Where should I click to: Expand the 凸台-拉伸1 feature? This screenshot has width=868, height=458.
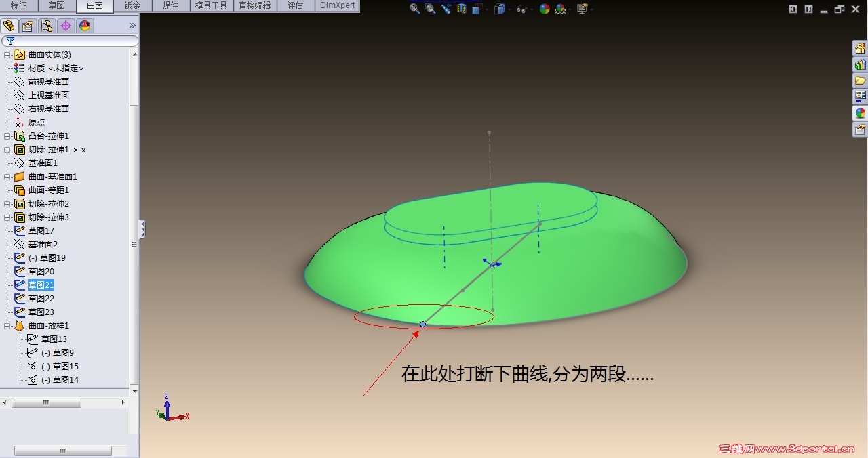click(7, 136)
